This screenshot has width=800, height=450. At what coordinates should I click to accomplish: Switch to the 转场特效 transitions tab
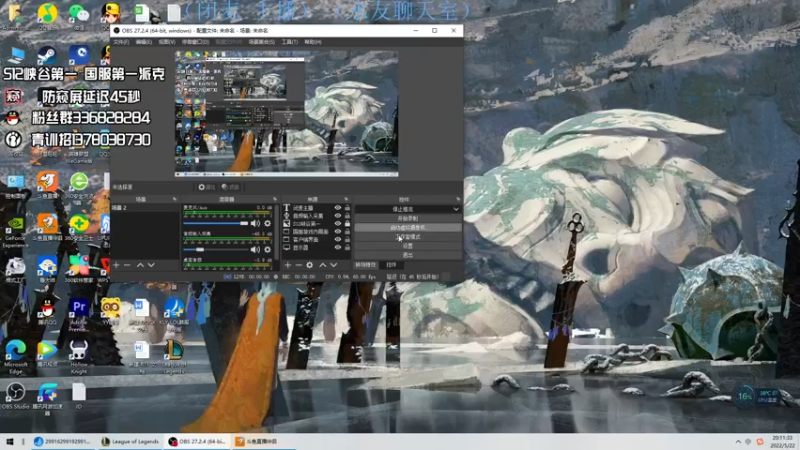pos(365,265)
